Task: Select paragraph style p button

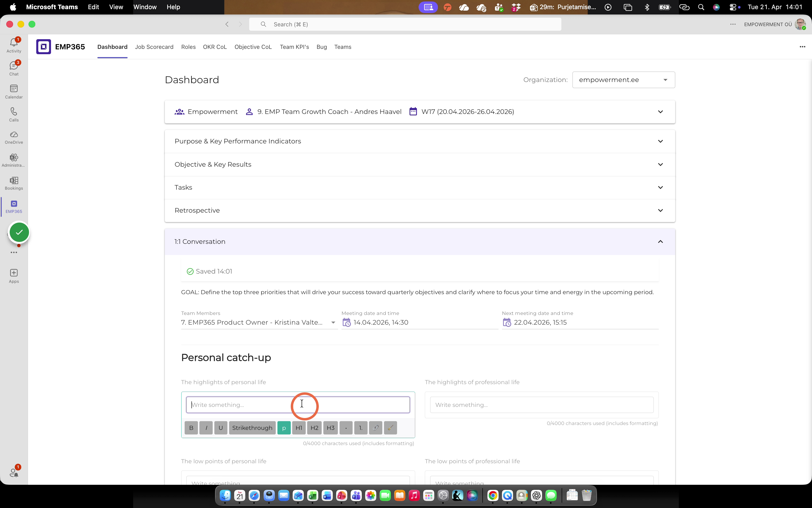Action: [284, 428]
